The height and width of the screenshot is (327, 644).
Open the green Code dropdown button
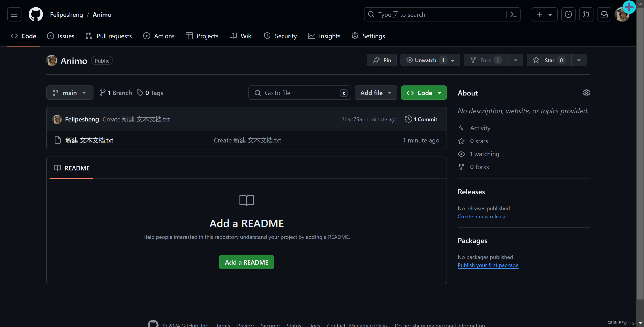coord(424,93)
